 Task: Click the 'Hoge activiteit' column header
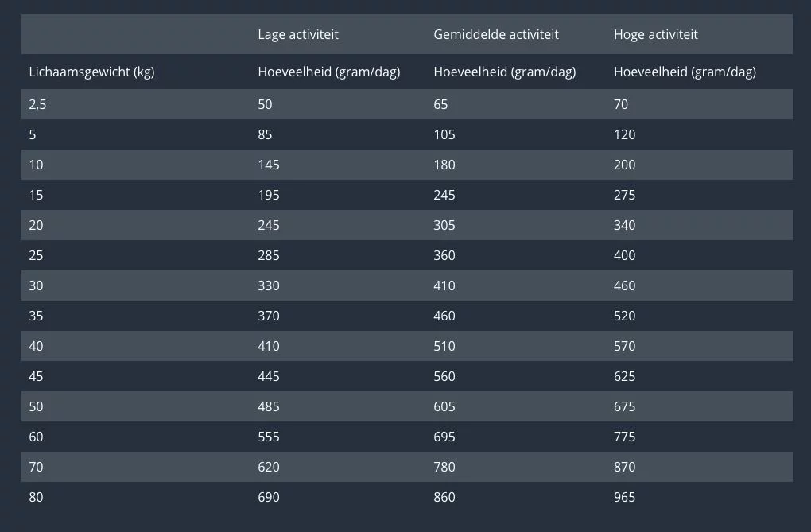click(656, 34)
